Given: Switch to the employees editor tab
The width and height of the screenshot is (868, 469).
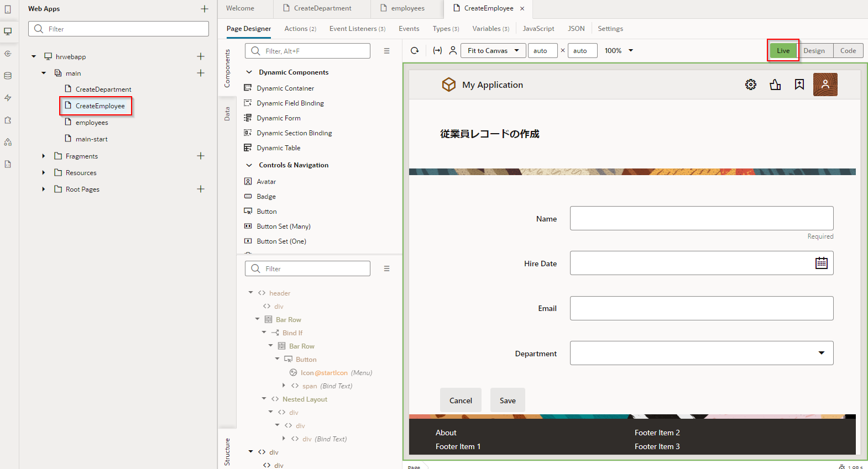Looking at the screenshot, I should (407, 8).
